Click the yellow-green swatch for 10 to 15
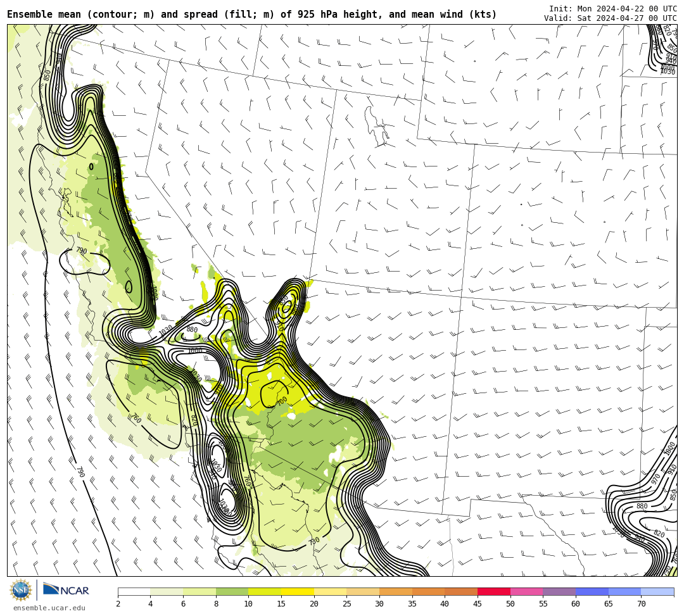 265,591
